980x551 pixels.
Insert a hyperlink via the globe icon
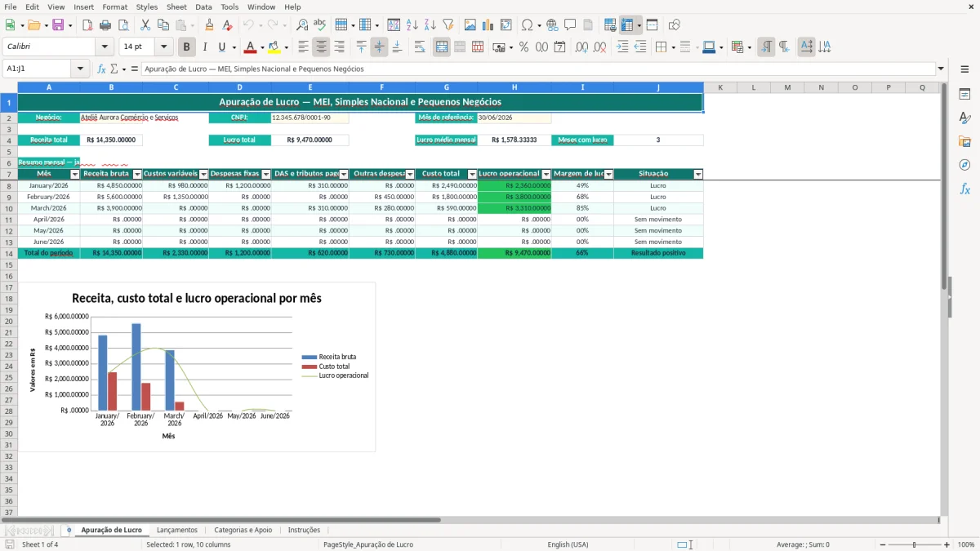pos(552,25)
